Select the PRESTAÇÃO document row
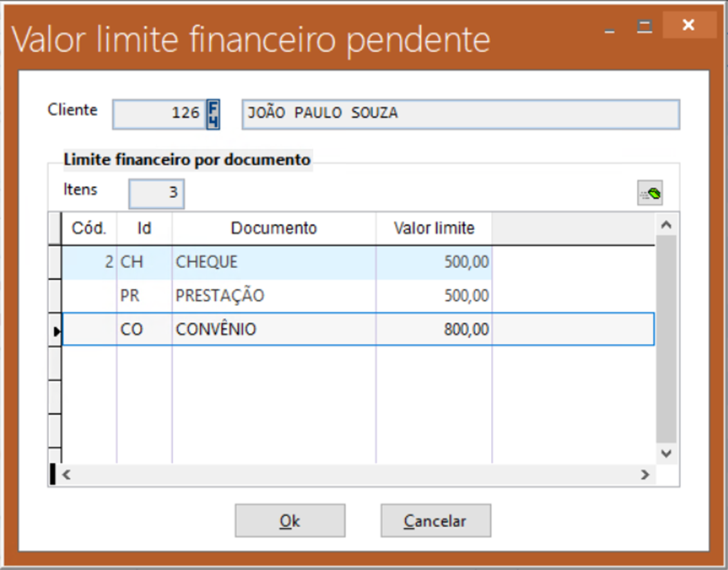Screen dimensions: 728x570 coord(274,296)
